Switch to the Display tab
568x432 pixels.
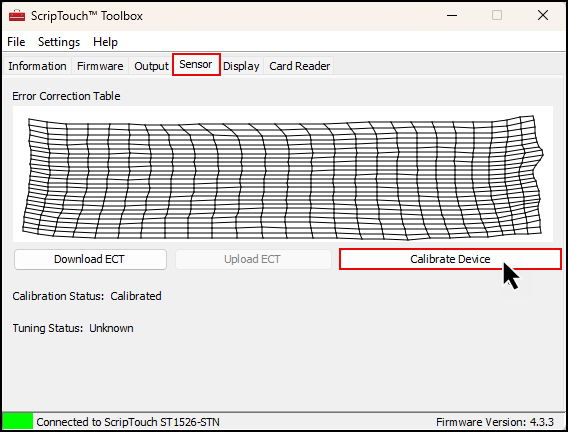(241, 66)
